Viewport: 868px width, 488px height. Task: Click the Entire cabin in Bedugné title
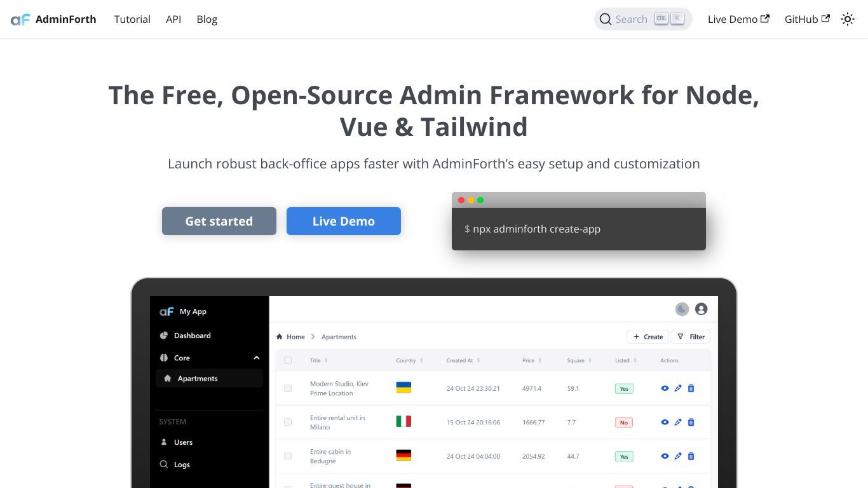[x=330, y=456]
